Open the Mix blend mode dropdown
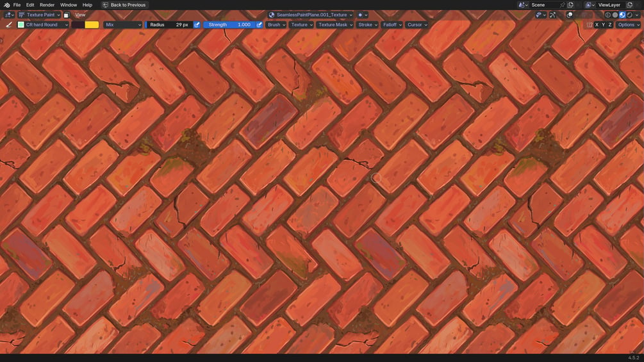 click(x=123, y=24)
